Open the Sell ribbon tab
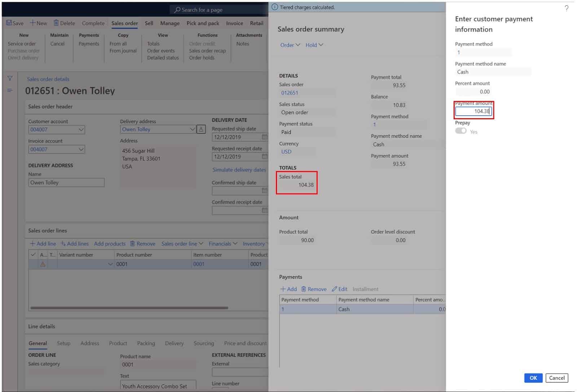 coord(149,23)
